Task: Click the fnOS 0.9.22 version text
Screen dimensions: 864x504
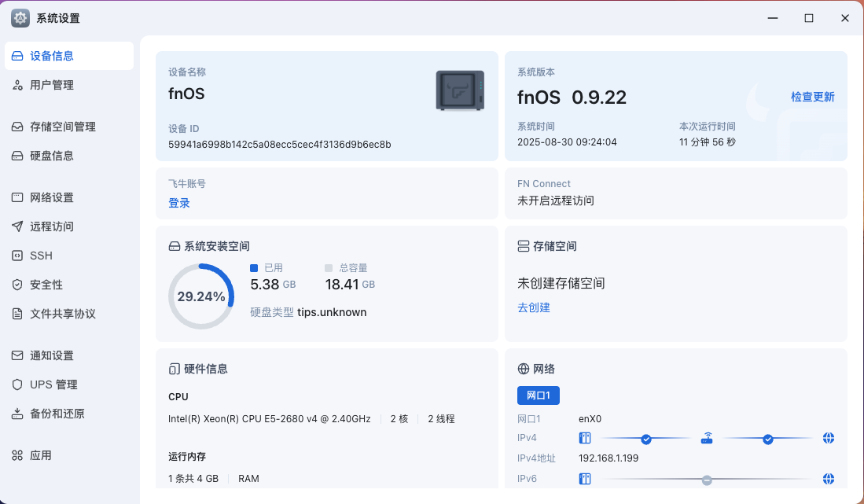Action: [x=572, y=97]
